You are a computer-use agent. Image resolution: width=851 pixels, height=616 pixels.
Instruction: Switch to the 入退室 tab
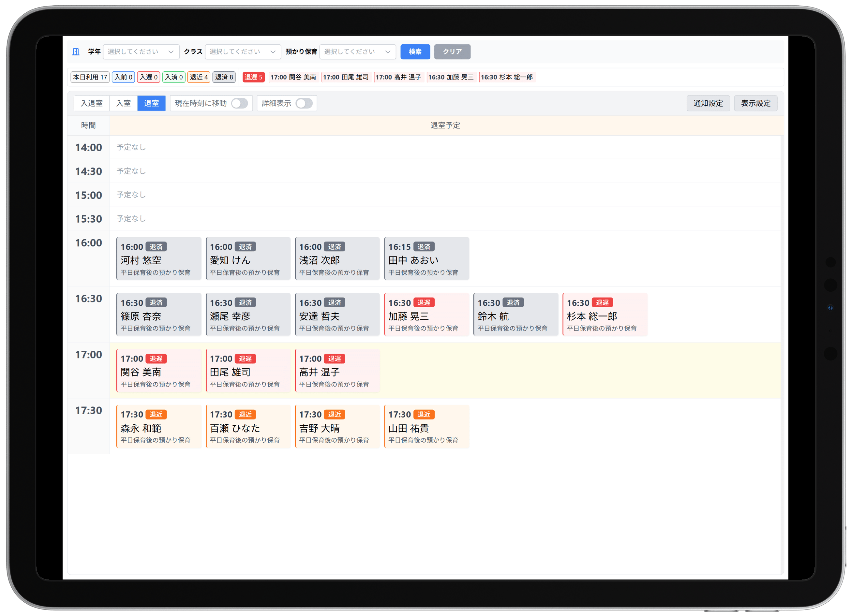[92, 104]
